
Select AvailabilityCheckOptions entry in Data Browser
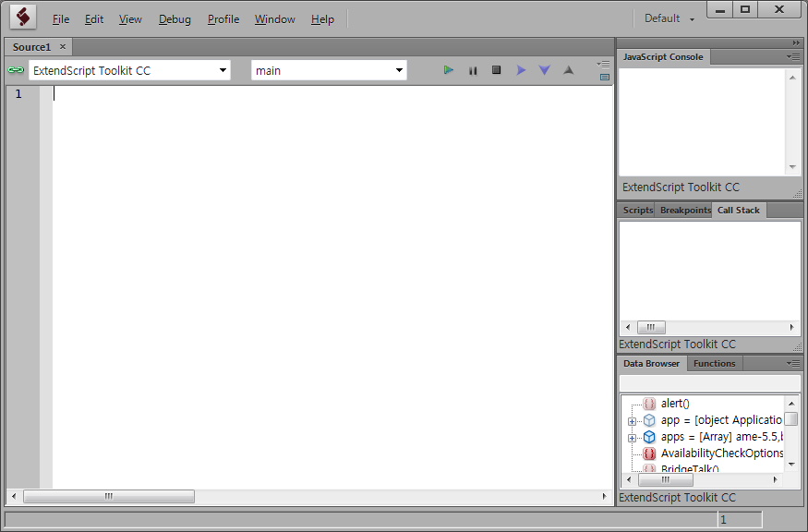pos(721,453)
